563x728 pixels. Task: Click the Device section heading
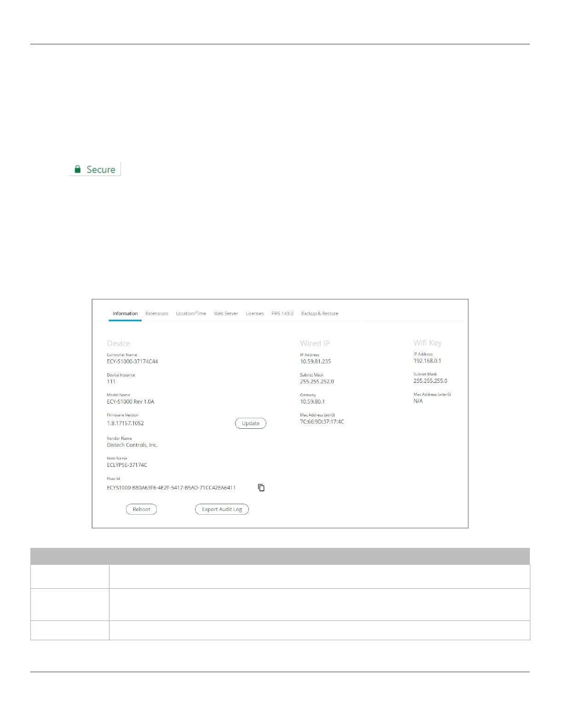click(x=119, y=343)
